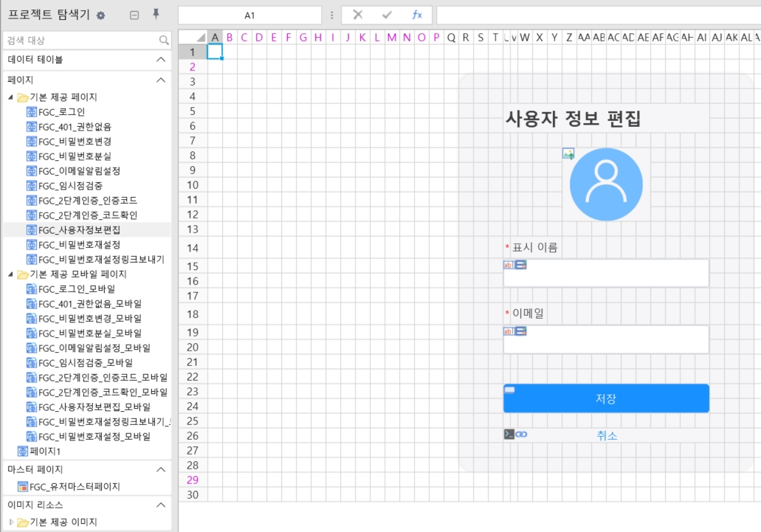Click the 취소 link
The width and height of the screenshot is (761, 532).
point(607,435)
